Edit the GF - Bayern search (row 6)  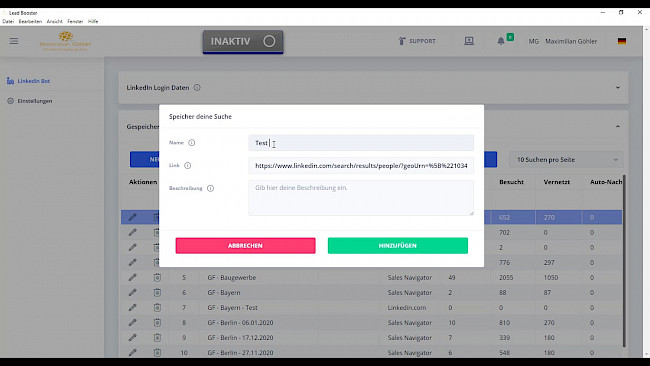133,292
